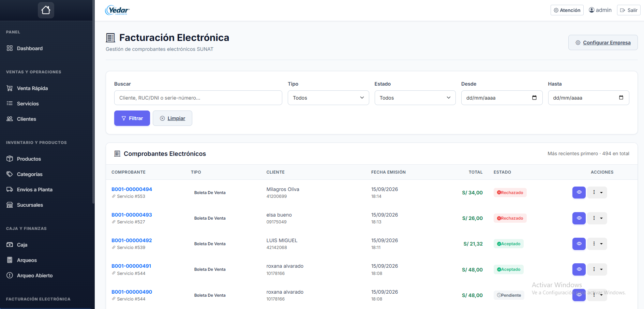Click the Envíos a Planta truck icon
Screen dimensions: 644x309
10,189
